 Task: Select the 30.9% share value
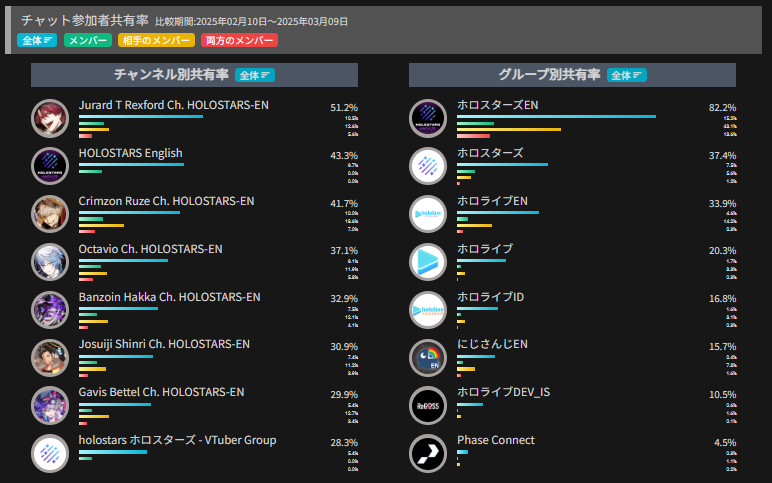click(344, 347)
